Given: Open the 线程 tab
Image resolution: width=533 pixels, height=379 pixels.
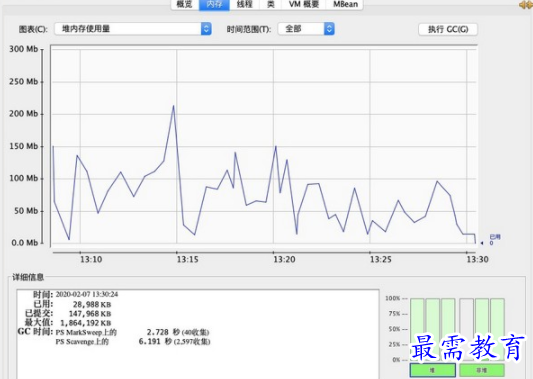Looking at the screenshot, I should coord(244,4).
